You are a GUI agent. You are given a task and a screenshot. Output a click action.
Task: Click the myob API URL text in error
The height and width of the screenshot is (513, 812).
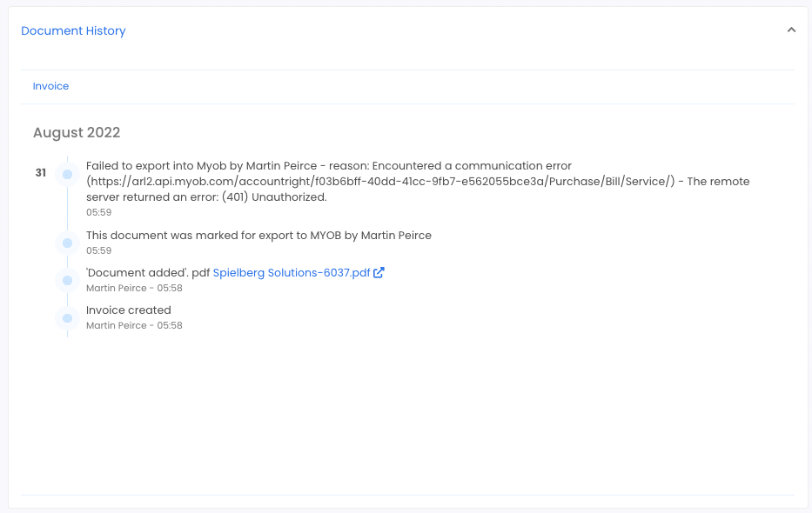point(380,182)
